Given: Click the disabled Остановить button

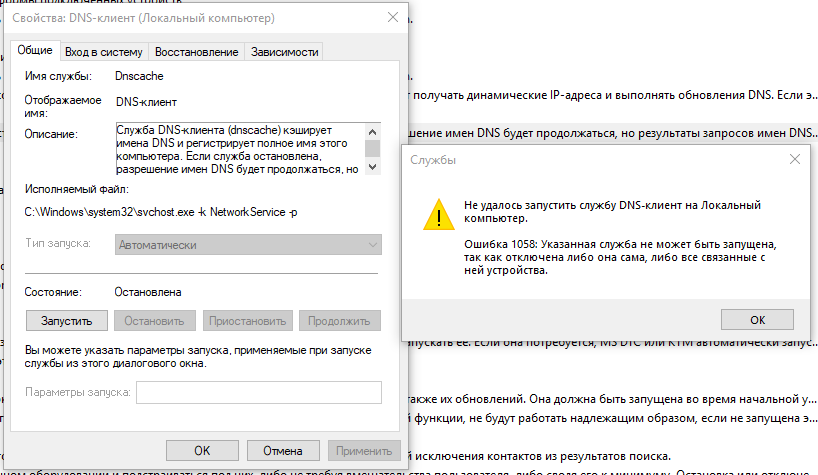Looking at the screenshot, I should [154, 321].
